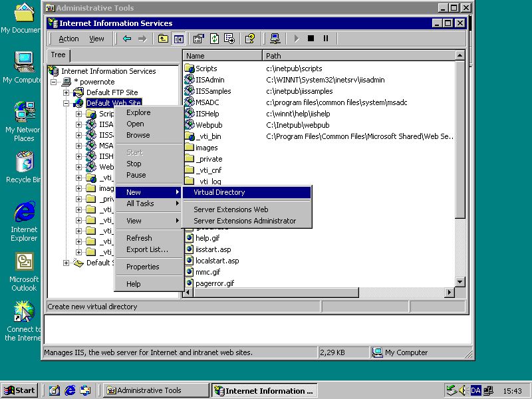
Task: Click Properties in the context menu
Action: pos(142,267)
